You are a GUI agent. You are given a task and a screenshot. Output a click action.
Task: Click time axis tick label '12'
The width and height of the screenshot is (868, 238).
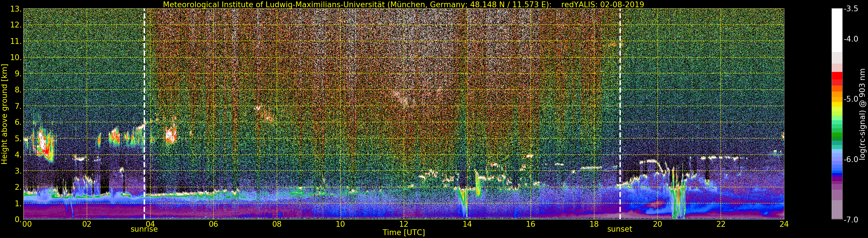coord(404,224)
